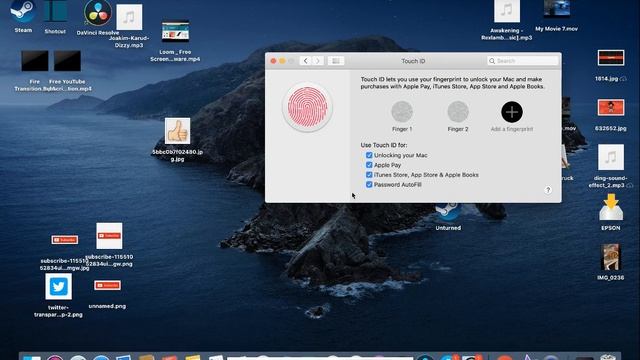Toggle iTunes Store, App Store & Apple Books checkbox
The width and height of the screenshot is (640, 360).
coord(369,175)
